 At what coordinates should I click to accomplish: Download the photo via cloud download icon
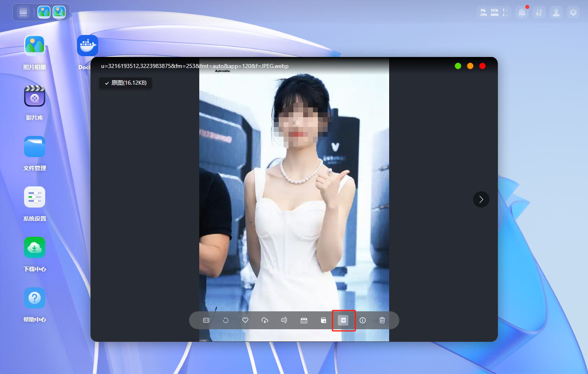[x=265, y=320]
